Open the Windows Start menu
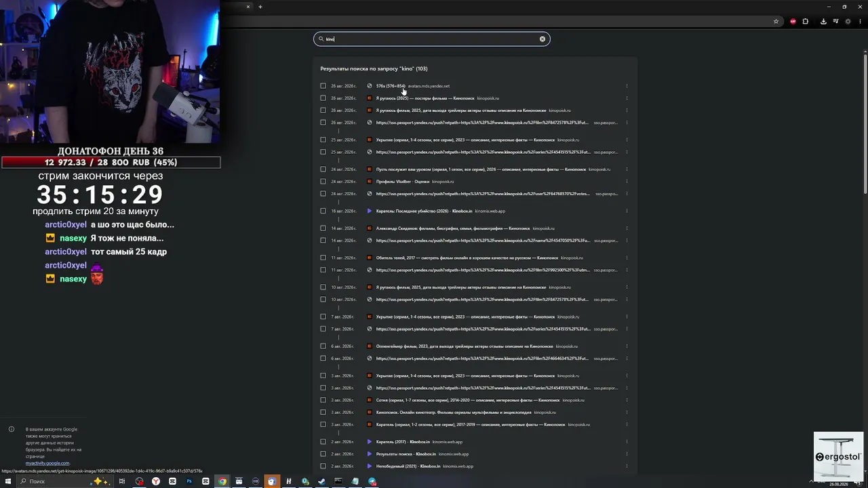The height and width of the screenshot is (488, 868). pos(8,481)
